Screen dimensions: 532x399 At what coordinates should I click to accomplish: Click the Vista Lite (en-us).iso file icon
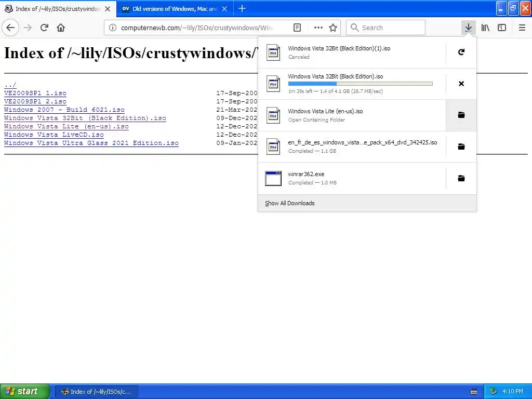click(x=273, y=115)
